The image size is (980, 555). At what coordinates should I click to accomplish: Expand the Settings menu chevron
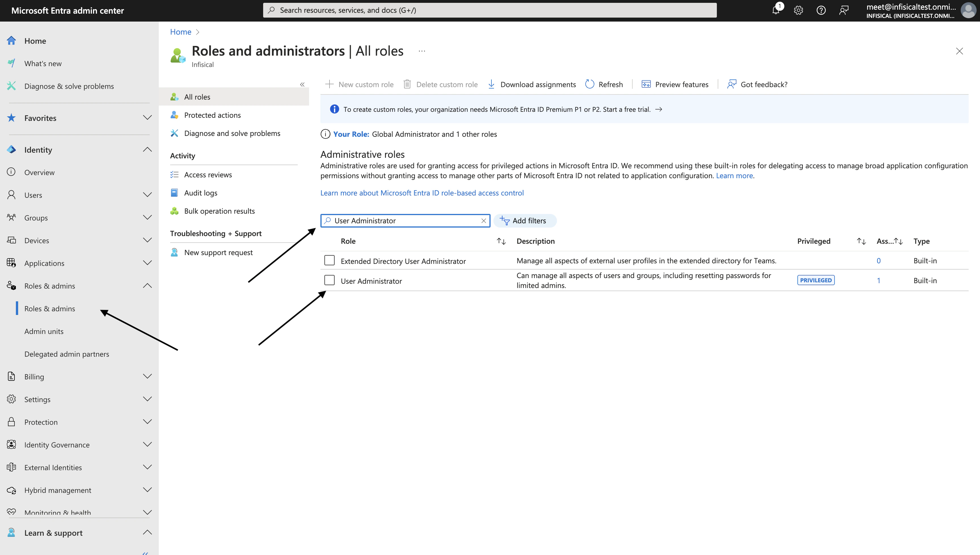(x=147, y=399)
